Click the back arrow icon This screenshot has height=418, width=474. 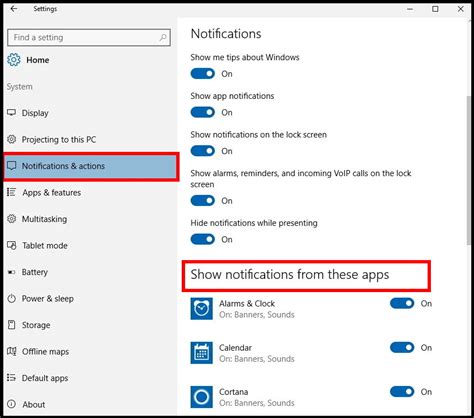[14, 9]
